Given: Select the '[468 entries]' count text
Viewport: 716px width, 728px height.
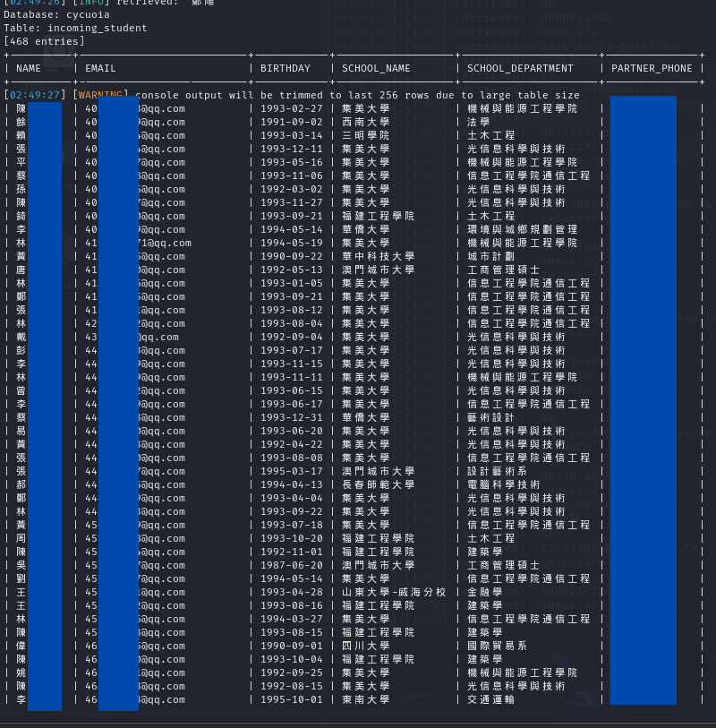Looking at the screenshot, I should pos(44,42).
